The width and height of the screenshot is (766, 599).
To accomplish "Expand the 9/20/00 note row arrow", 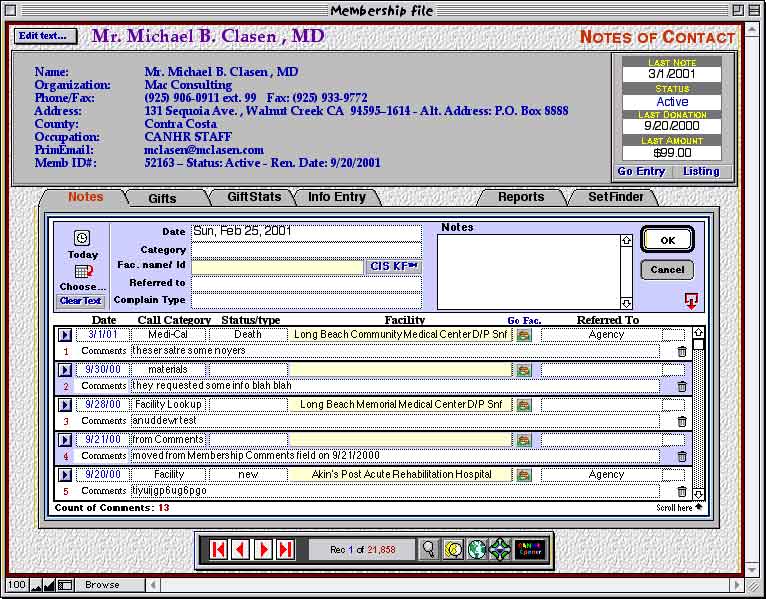I will point(65,475).
